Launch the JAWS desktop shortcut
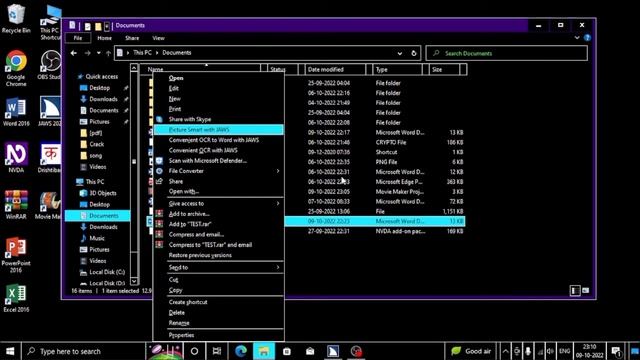The height and width of the screenshot is (360, 640). pyautogui.click(x=50, y=111)
